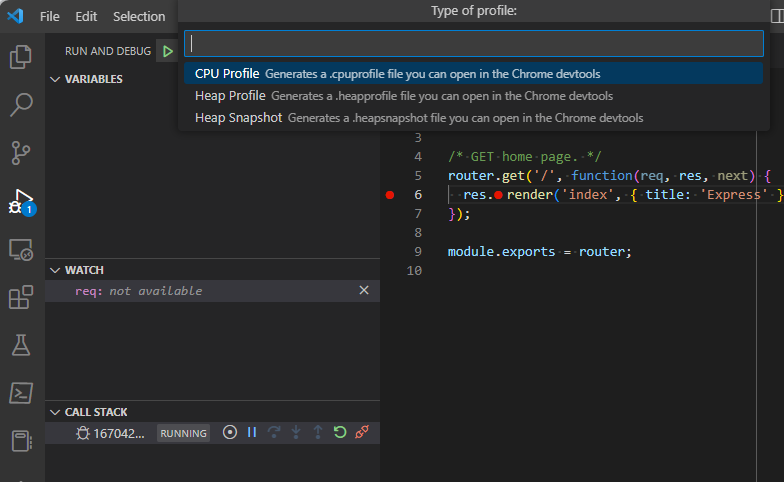Select the req watch expression row
784x482 pixels.
pos(212,290)
